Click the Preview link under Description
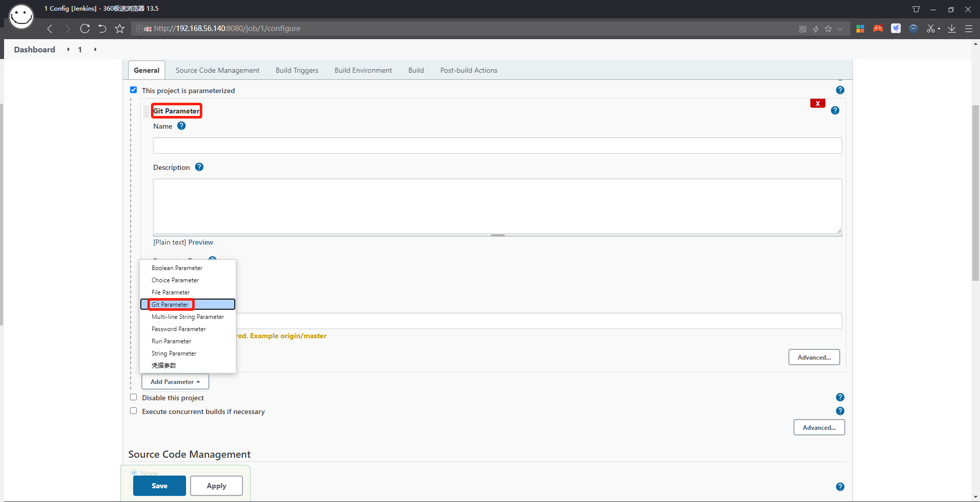The height and width of the screenshot is (502, 980). tap(201, 242)
